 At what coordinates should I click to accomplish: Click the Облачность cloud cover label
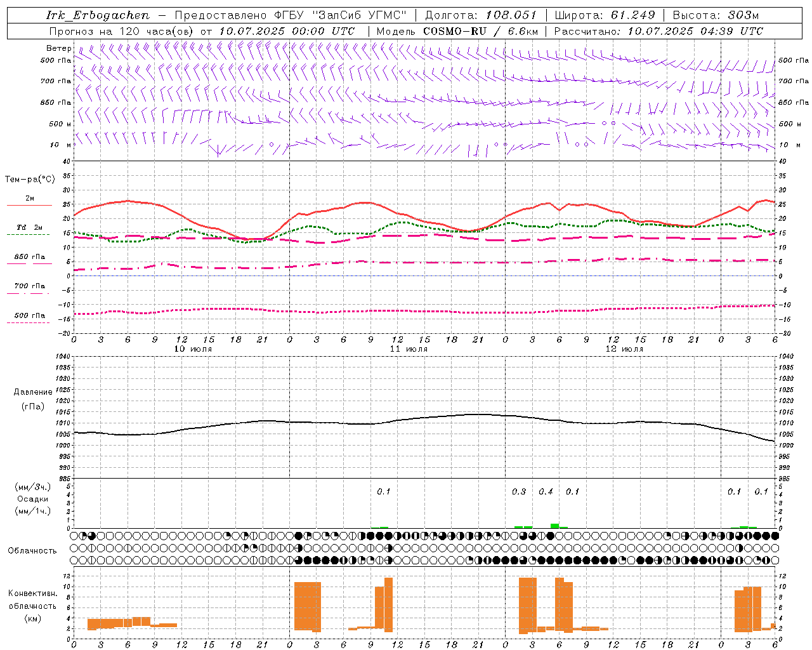32,551
